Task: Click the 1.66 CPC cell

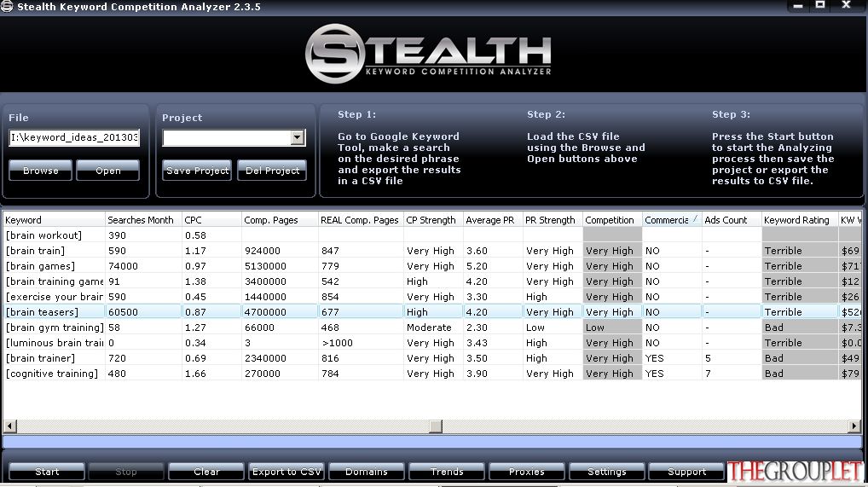Action: tap(211, 374)
